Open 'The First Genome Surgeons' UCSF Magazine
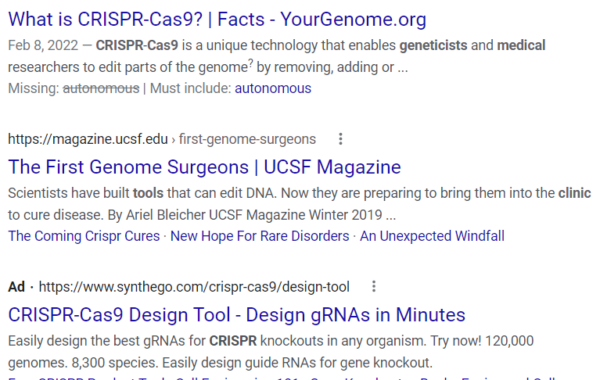Viewport: 600px width, 380px height. pyautogui.click(x=204, y=167)
